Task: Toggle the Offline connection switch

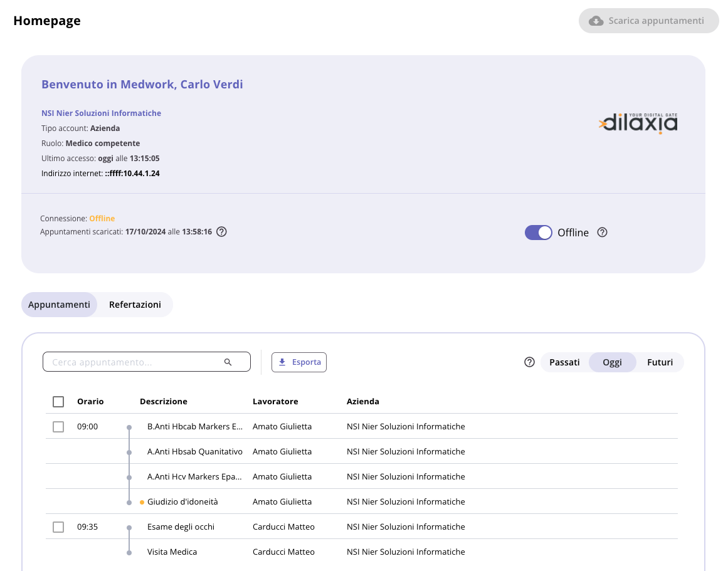Action: (538, 233)
